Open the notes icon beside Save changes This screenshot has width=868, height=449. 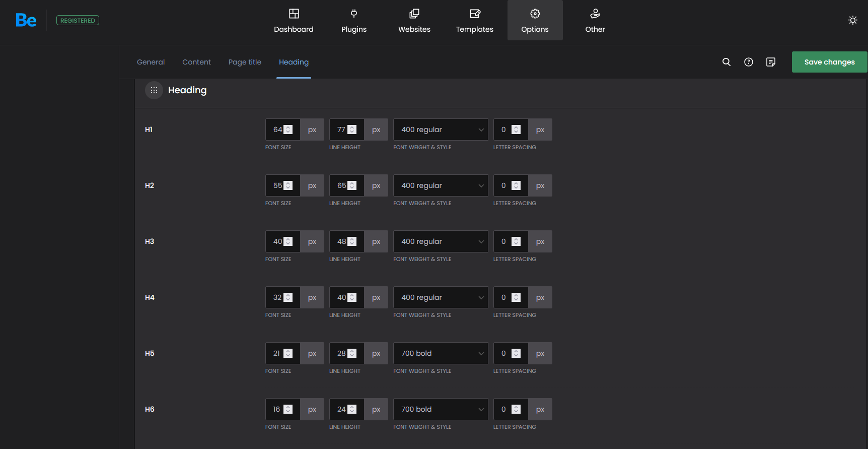tap(770, 62)
